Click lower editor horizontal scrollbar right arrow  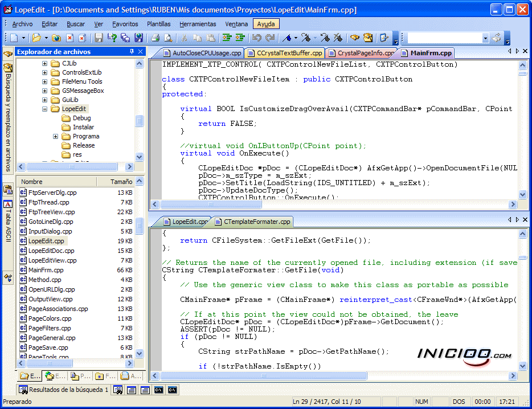click(513, 376)
